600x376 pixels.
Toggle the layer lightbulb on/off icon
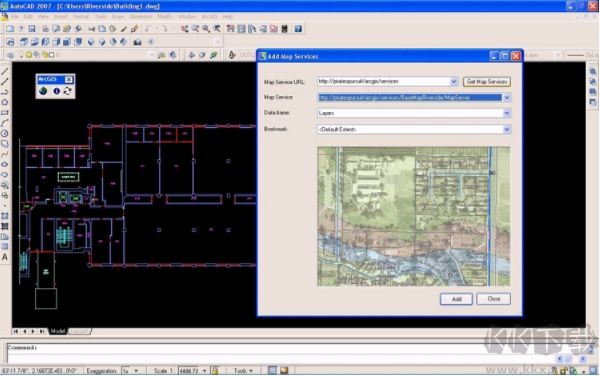coord(21,55)
